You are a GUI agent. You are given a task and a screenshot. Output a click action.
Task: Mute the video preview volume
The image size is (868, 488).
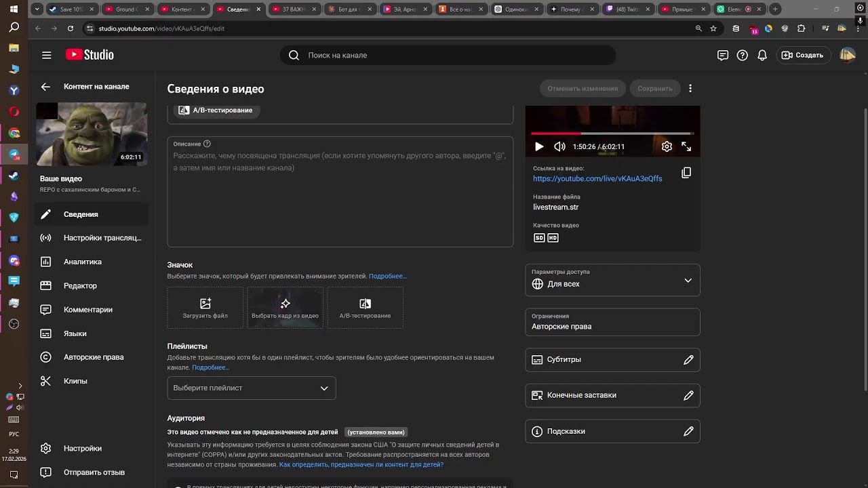coord(559,146)
